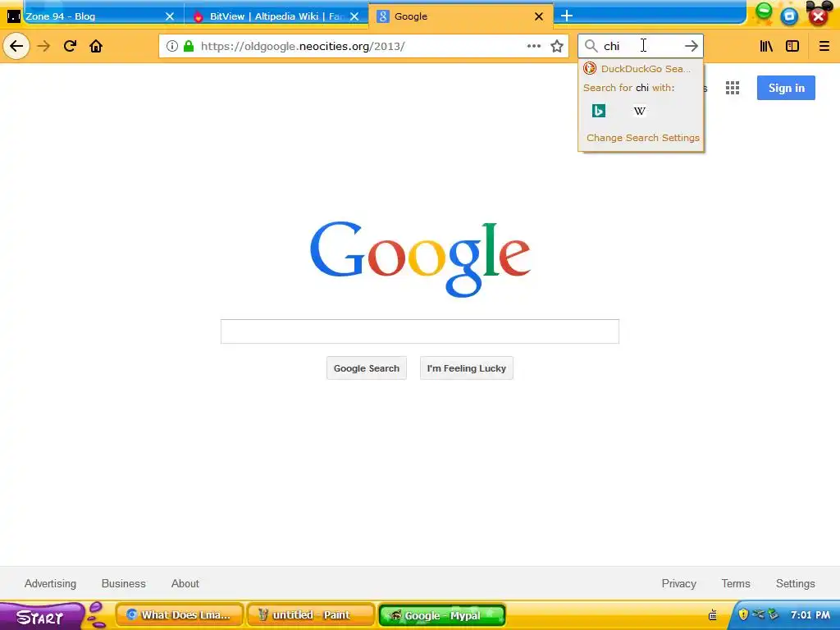
Task: Open the Advertising footer link
Action: [50, 583]
